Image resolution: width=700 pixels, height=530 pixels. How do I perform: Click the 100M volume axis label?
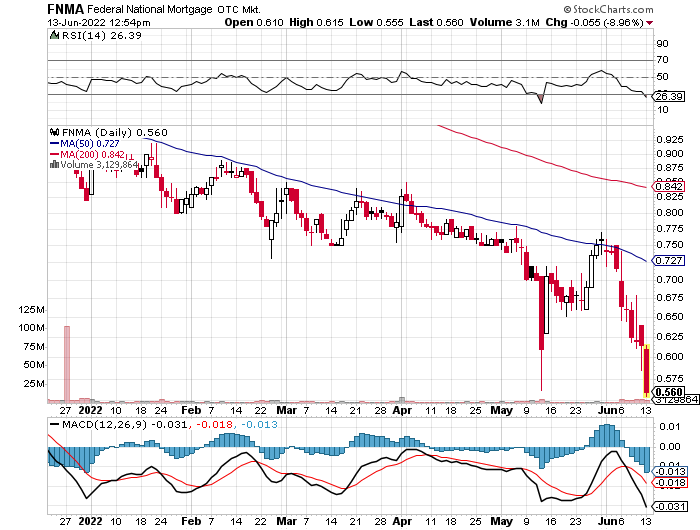[31, 328]
